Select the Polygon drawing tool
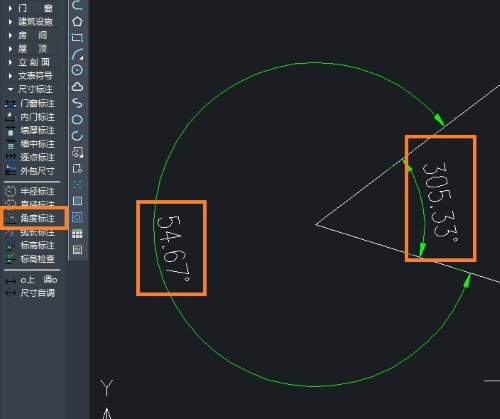 pyautogui.click(x=77, y=22)
